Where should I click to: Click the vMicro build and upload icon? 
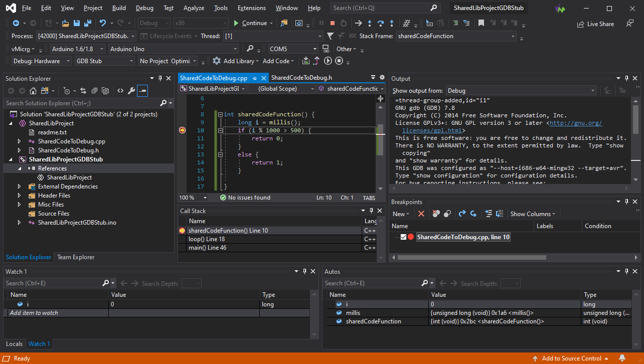coord(306,61)
